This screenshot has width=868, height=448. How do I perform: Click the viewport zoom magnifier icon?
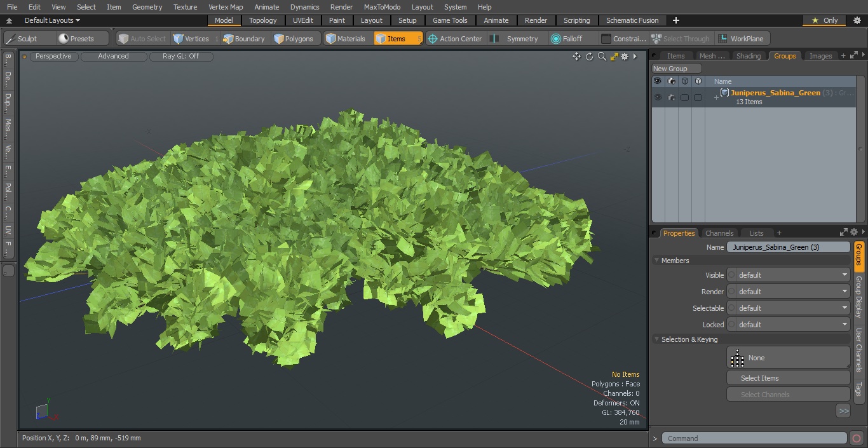click(x=602, y=57)
